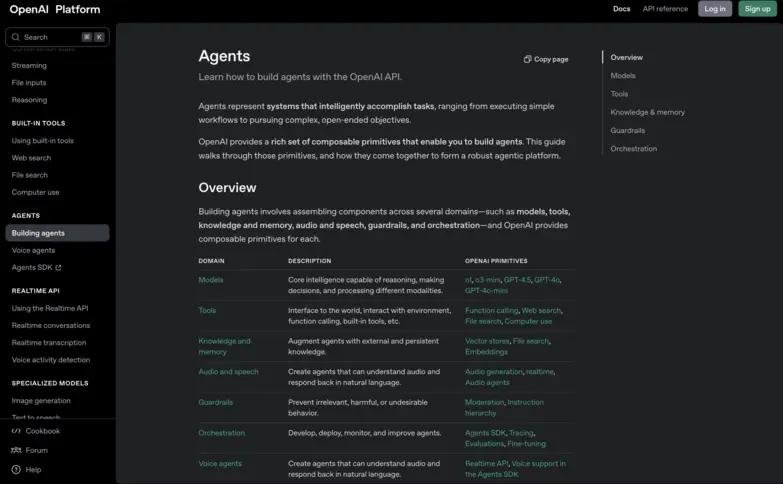Click the Help question mark icon
Screen dimensions: 783x484
pos(16,469)
